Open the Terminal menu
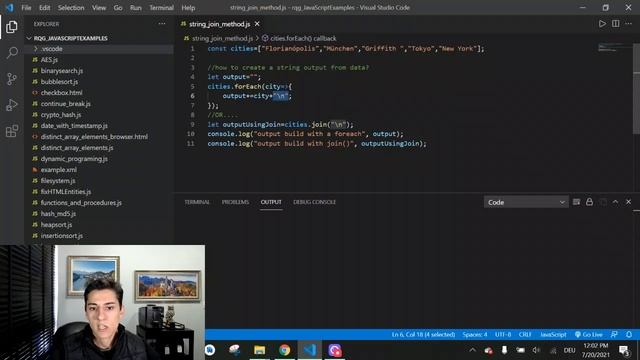Screen dimensions: 640x360 coord(161,8)
